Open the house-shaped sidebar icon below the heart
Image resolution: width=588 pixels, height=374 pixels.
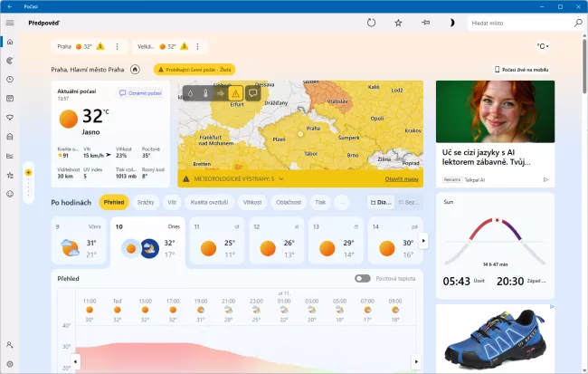pos(10,137)
